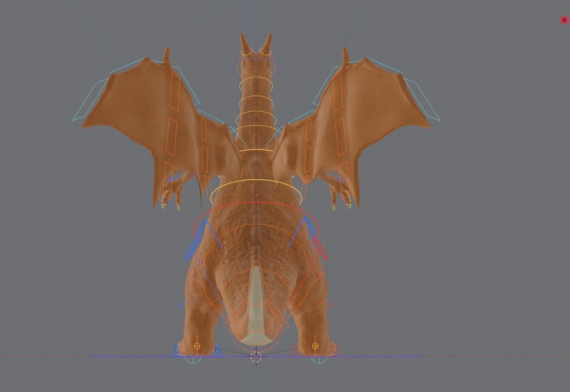Select the cyan half-circle control under the left foot
The height and width of the screenshot is (392, 570).
(193, 360)
